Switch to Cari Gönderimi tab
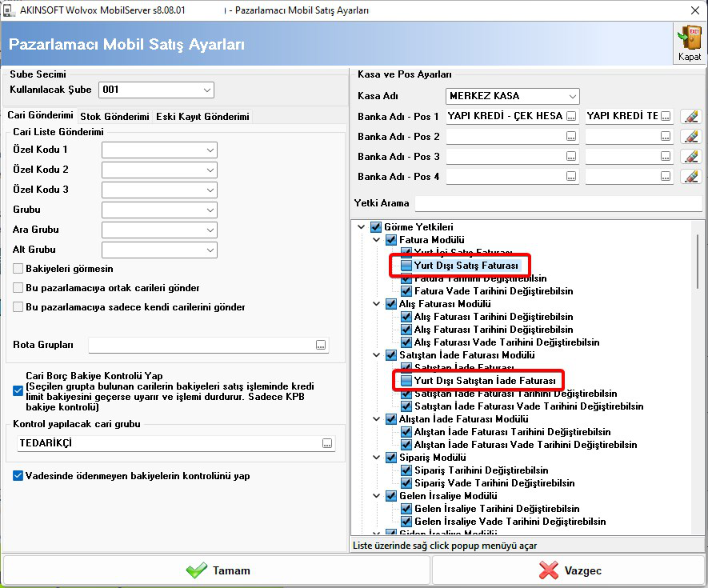The height and width of the screenshot is (588, 708). 40,115
